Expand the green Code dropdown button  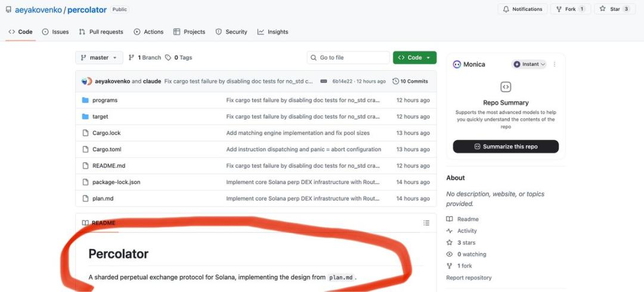(414, 57)
